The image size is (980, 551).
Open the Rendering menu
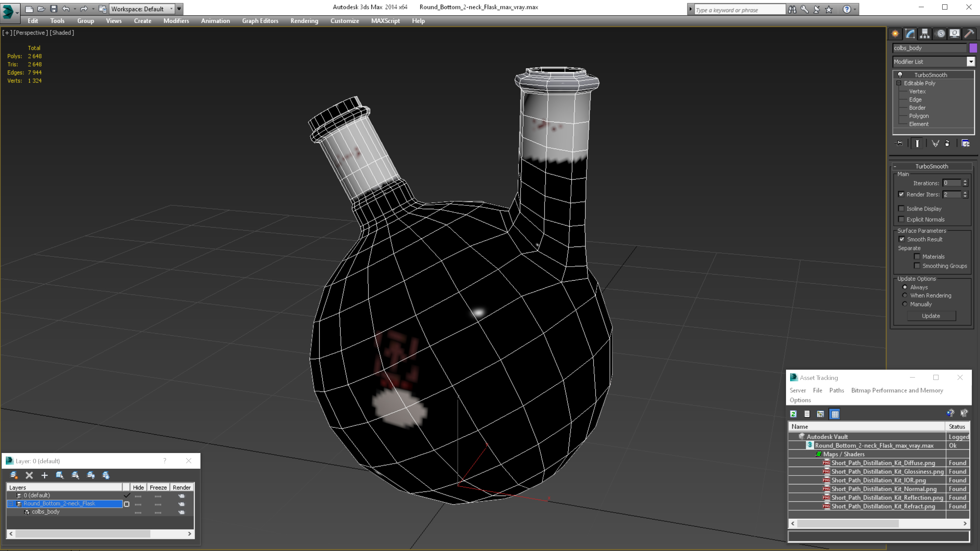tap(304, 21)
